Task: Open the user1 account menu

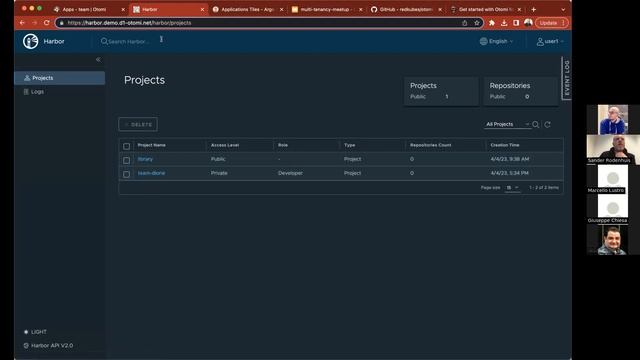Action: click(550, 41)
